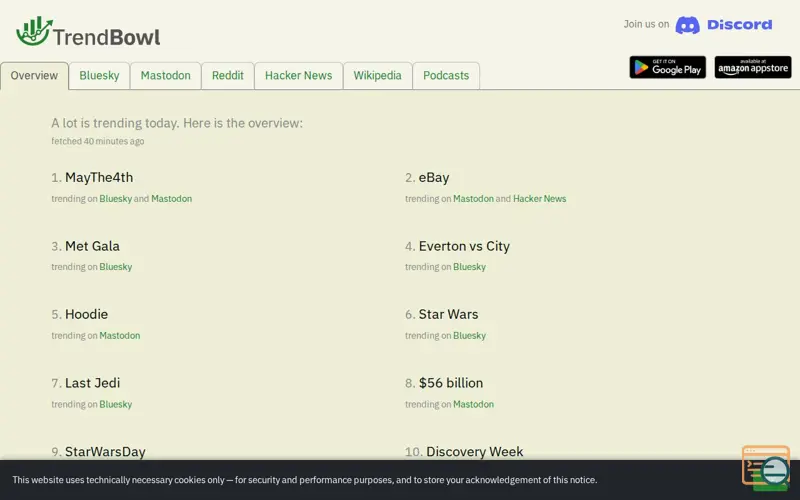Viewport: 800px width, 500px height.
Task: Click the Bluesky link under Met Gala
Action: (115, 267)
